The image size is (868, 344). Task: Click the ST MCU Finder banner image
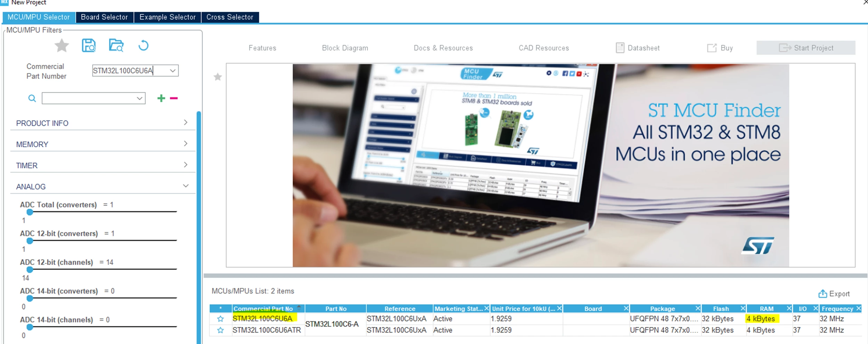pos(541,165)
